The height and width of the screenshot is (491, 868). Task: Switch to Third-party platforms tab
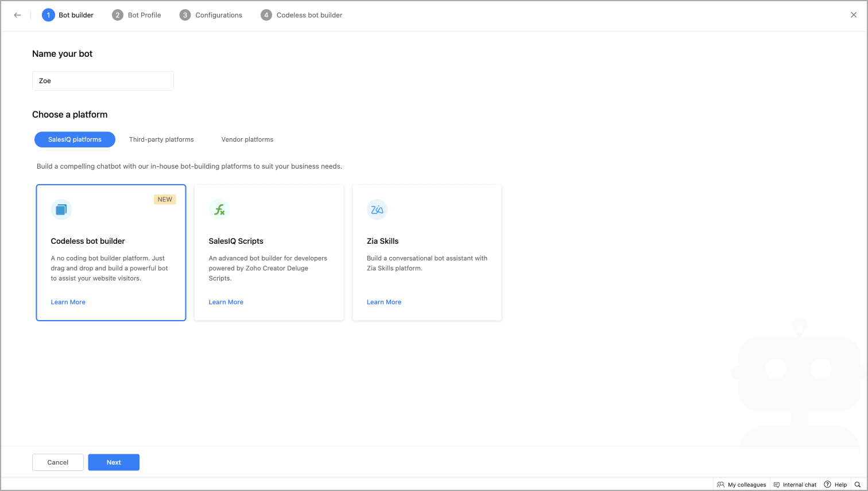161,139
